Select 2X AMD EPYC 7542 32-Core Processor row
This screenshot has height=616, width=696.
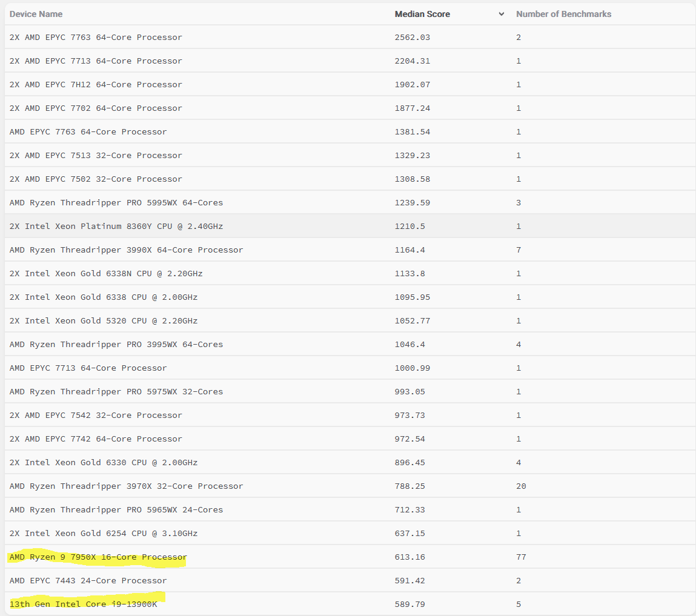350,416
